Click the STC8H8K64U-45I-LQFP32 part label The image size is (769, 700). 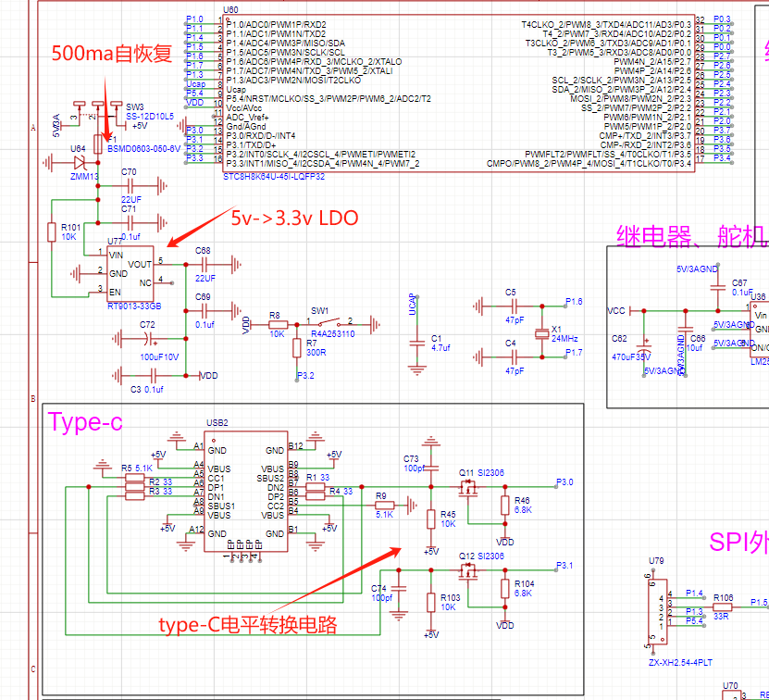(274, 177)
